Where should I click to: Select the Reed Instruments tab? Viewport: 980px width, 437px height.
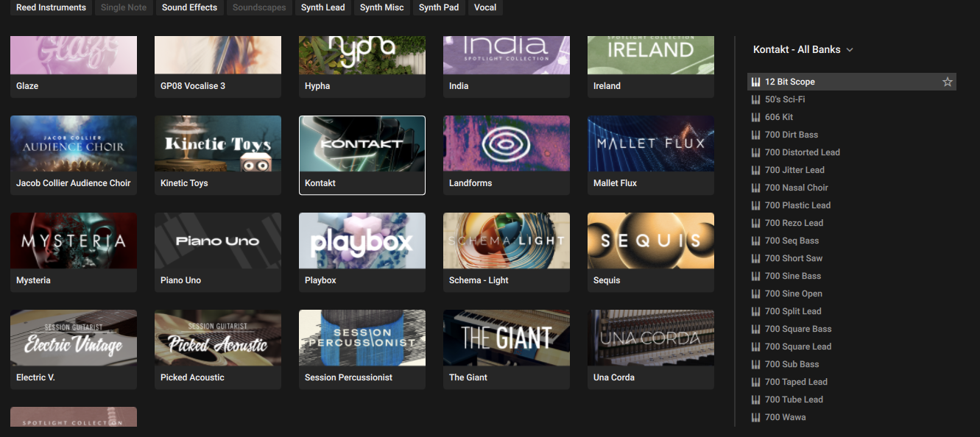pyautogui.click(x=51, y=7)
